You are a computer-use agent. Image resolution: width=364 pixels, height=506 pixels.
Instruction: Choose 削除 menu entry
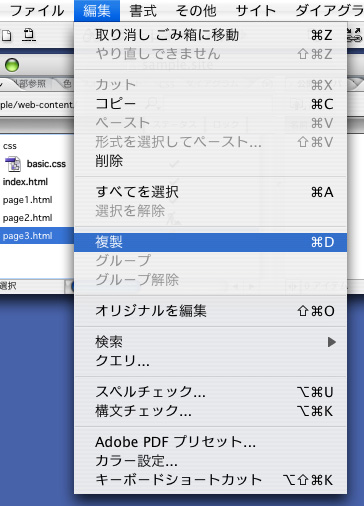click(210, 161)
